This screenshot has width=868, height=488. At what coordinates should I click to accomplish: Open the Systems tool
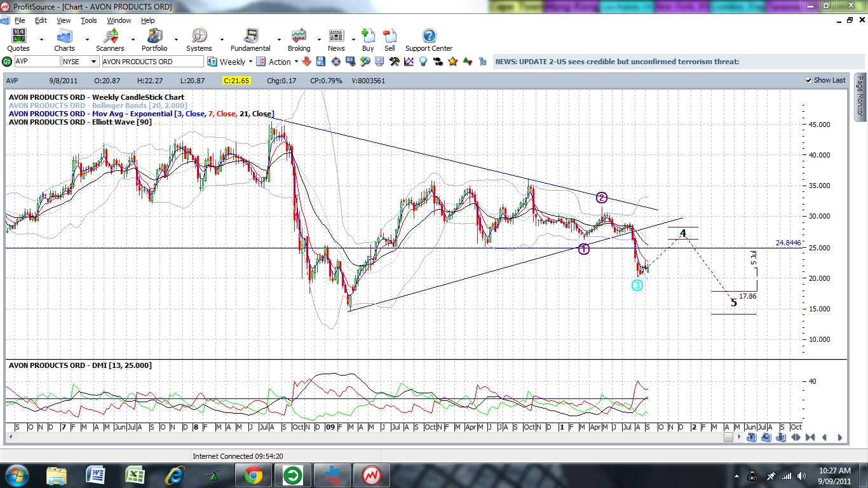[x=199, y=40]
